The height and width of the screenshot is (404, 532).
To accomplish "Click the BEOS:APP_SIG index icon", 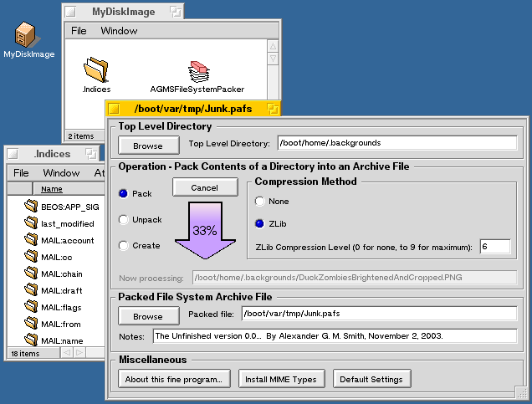I will [x=31, y=206].
